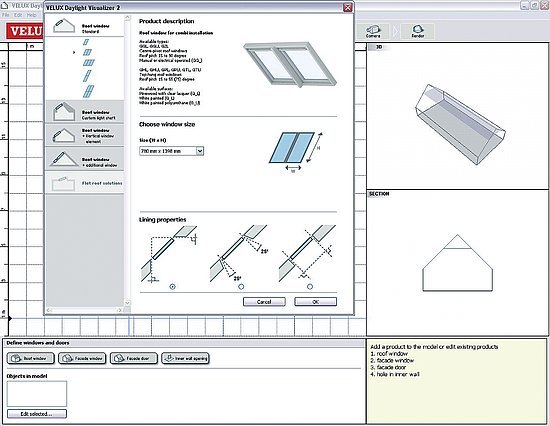This screenshot has width=550, height=426.
Task: Choose the two-window combi icon
Action: (x=87, y=52)
